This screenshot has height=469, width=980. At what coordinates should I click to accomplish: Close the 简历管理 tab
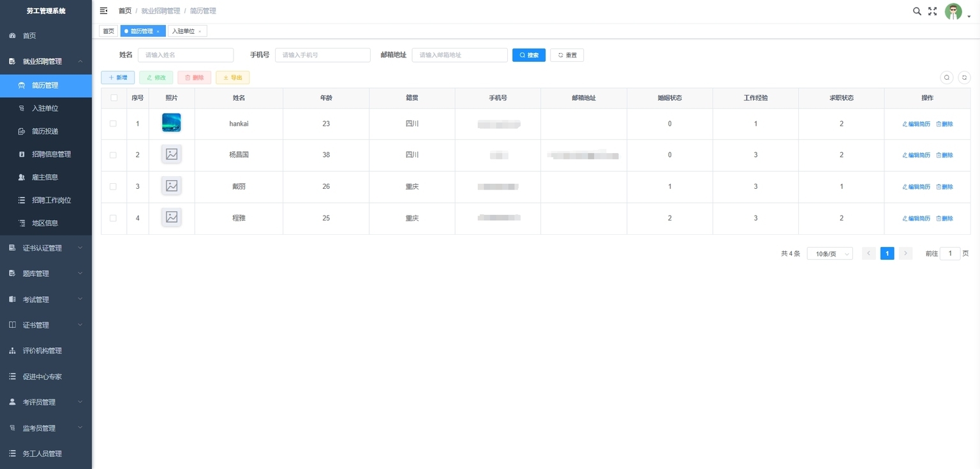pos(158,31)
